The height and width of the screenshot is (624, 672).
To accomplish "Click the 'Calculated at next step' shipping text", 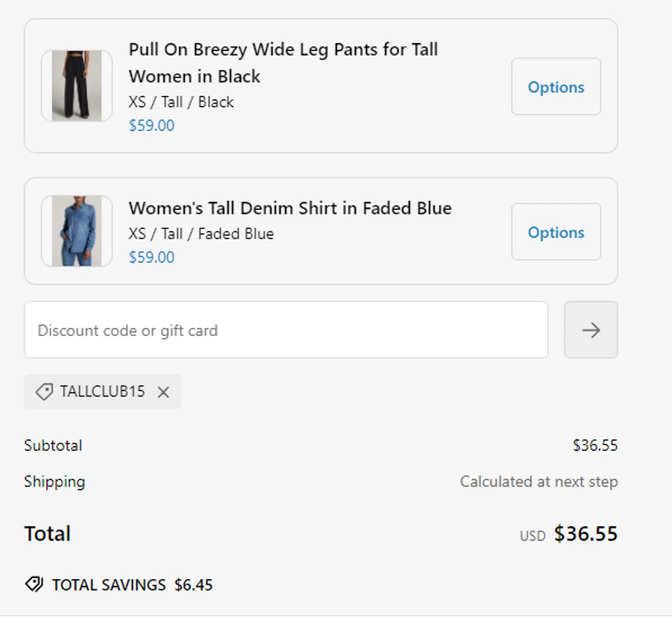I will [538, 481].
